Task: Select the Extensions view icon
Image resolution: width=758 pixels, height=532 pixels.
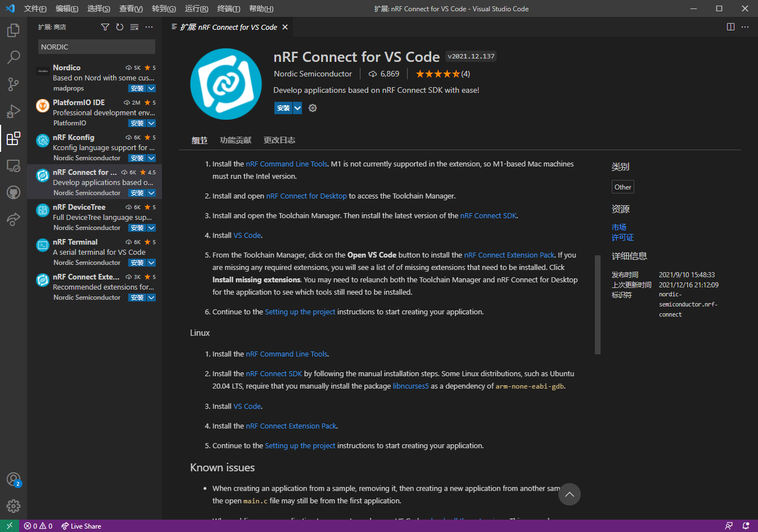Action: click(x=13, y=138)
